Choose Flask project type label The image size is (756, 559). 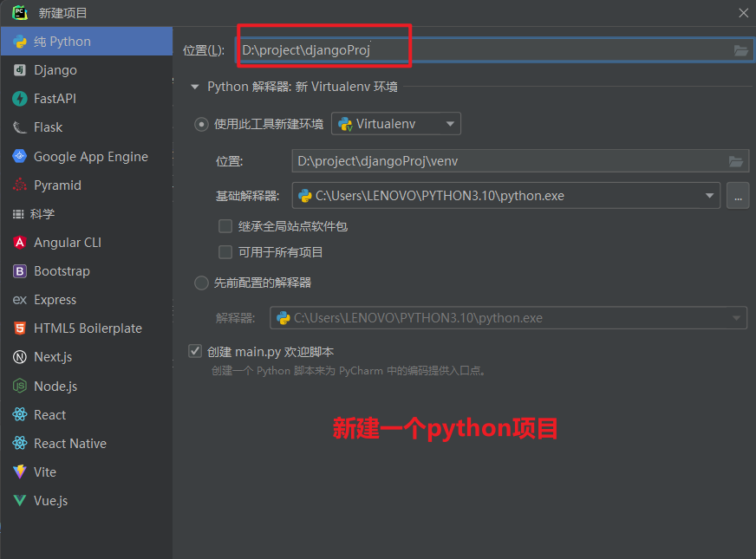point(49,127)
